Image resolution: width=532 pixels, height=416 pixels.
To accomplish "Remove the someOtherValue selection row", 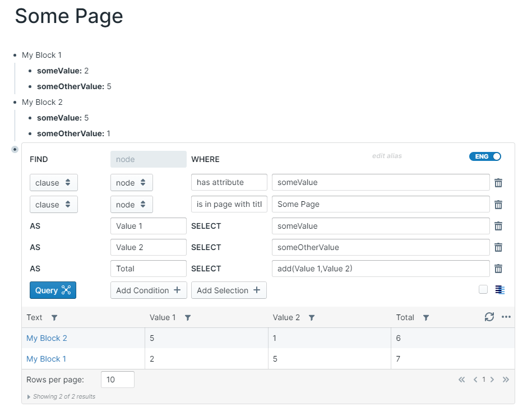I will pos(498,247).
